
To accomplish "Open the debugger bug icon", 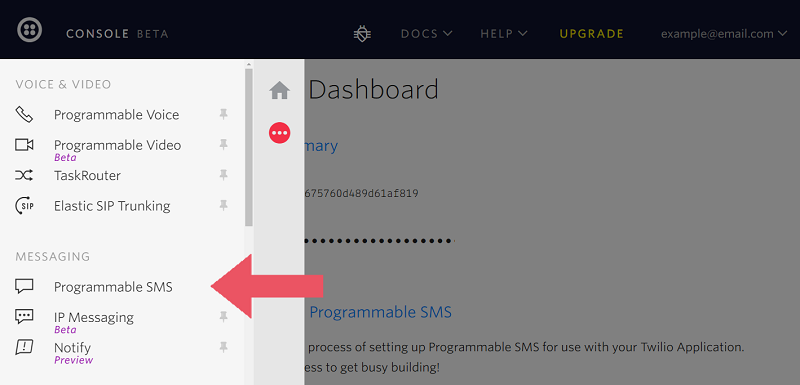I will (362, 34).
